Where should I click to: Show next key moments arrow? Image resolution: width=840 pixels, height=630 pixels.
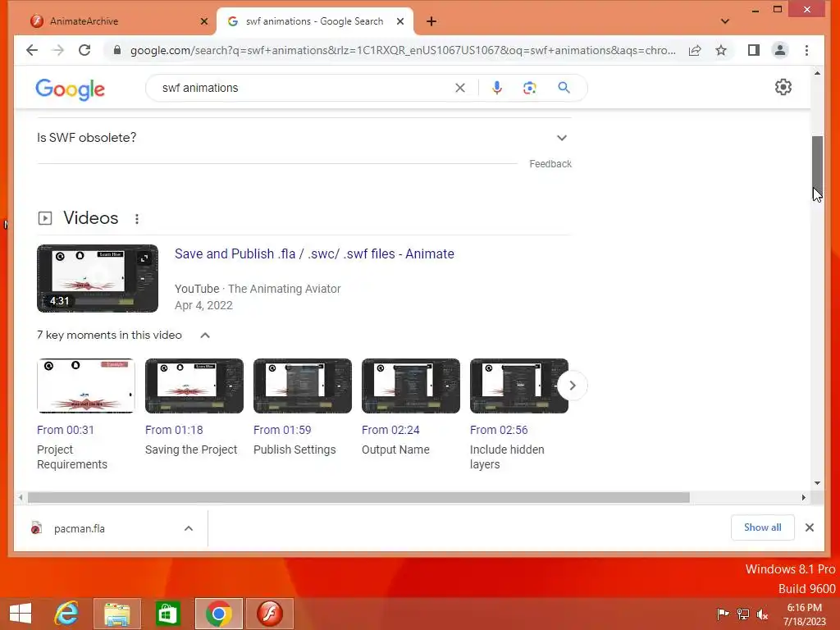(x=572, y=386)
